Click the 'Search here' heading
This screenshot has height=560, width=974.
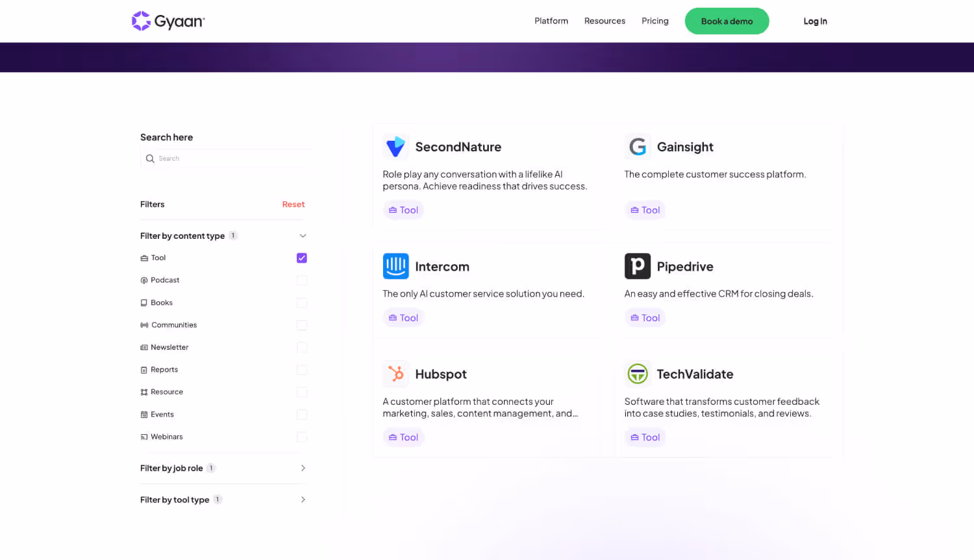(x=166, y=137)
